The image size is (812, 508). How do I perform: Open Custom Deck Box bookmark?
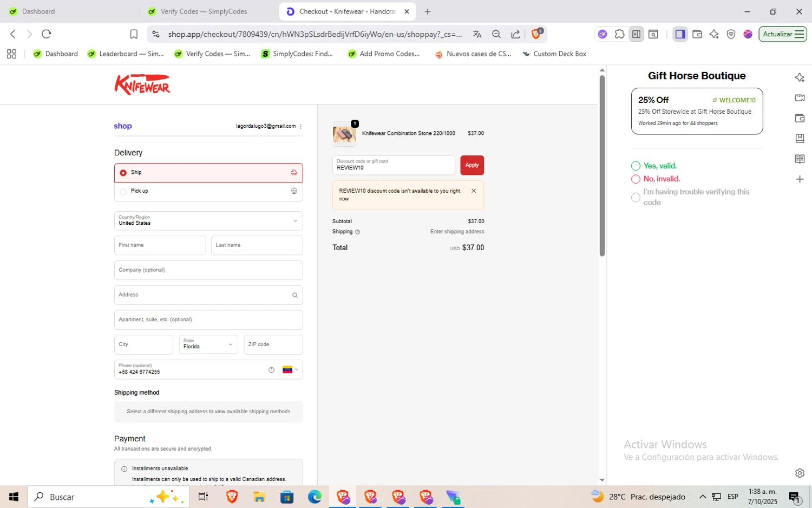(x=554, y=54)
